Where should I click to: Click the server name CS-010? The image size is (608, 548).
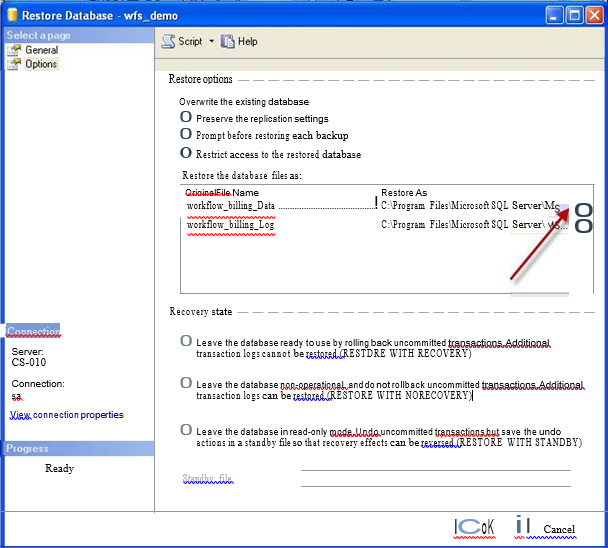pyautogui.click(x=29, y=362)
